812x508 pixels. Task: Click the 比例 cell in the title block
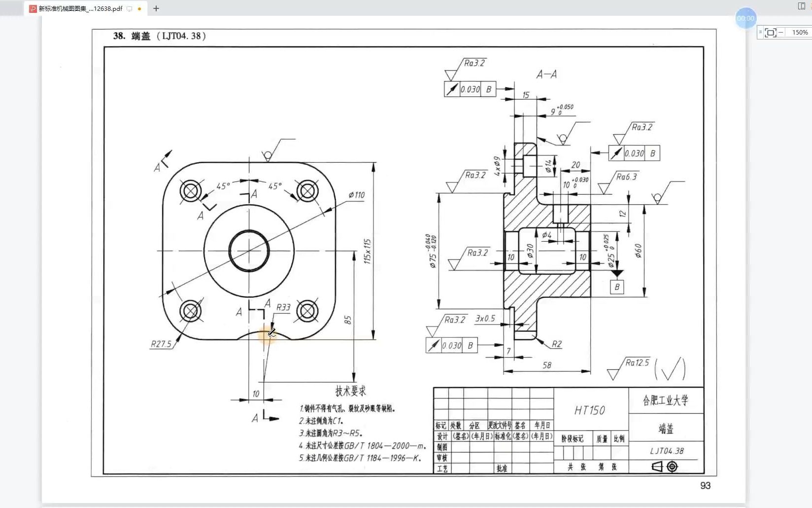[619, 439]
